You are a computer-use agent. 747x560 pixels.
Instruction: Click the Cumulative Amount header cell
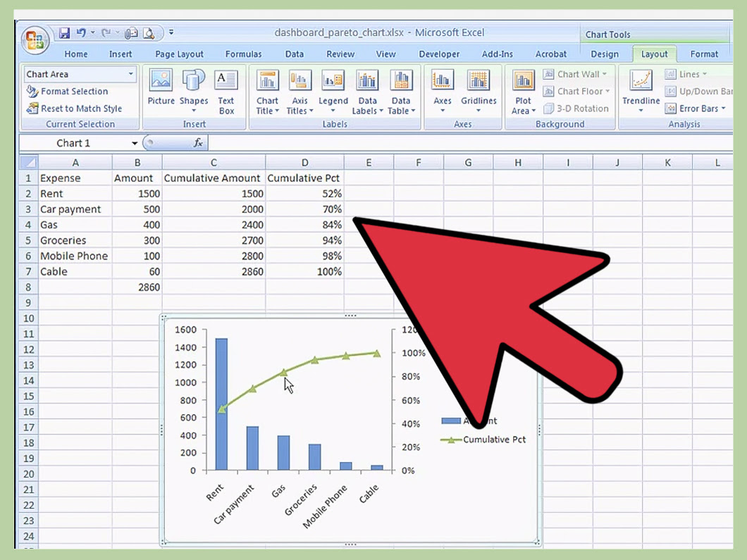pyautogui.click(x=214, y=178)
